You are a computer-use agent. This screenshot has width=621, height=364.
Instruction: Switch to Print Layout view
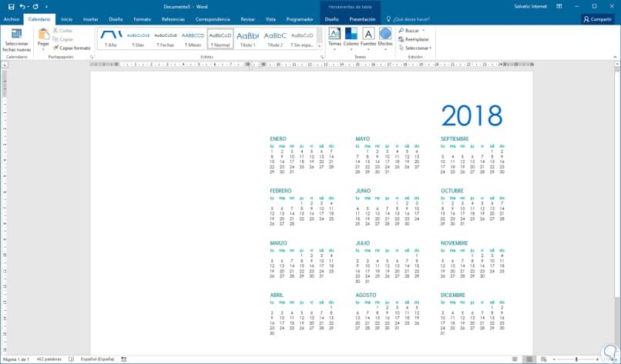pyautogui.click(x=529, y=359)
